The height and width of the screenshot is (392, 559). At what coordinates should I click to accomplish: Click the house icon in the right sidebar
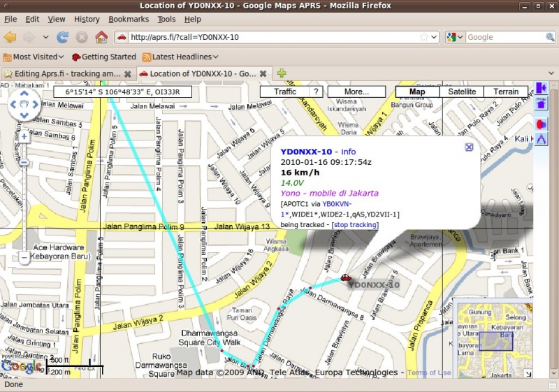click(x=542, y=103)
